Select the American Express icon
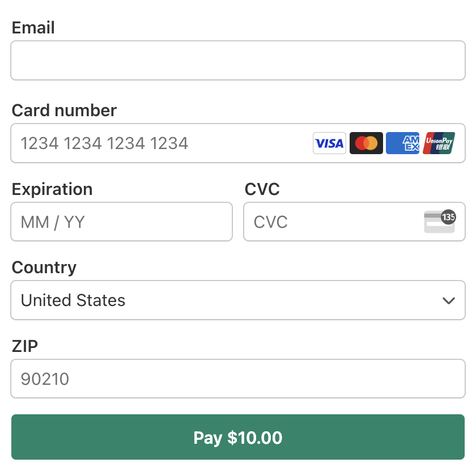Viewport: 476px width, 467px height. (x=402, y=143)
